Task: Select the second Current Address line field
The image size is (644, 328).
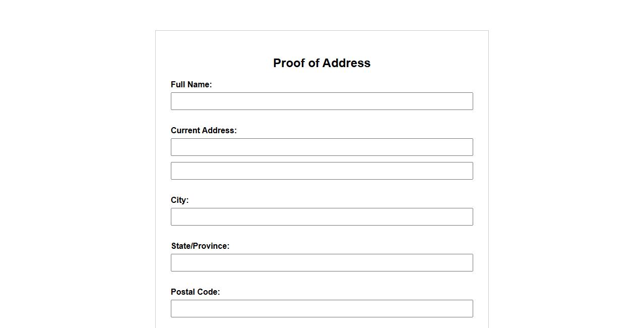Action: 321,171
